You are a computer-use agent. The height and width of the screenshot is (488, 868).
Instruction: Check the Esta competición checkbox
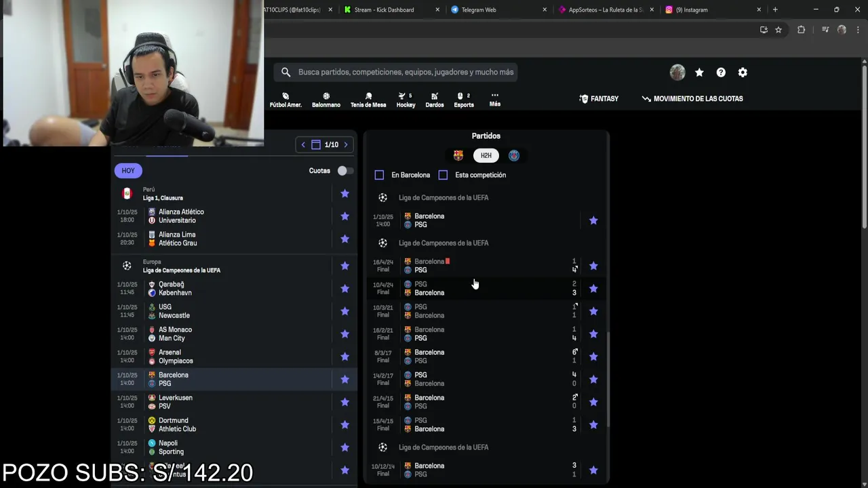coord(443,175)
